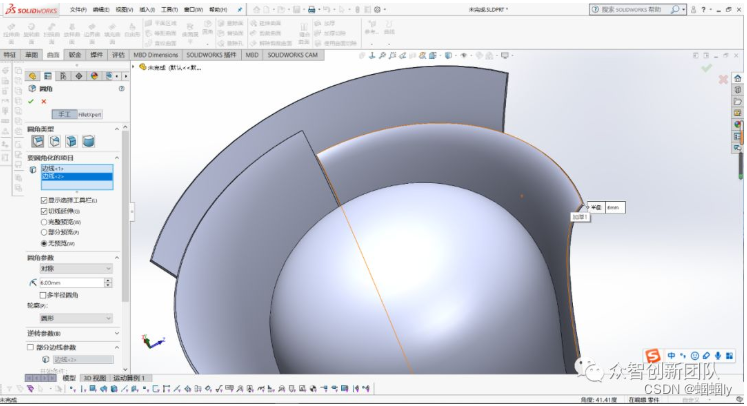Select the fourth fillet type icon
Viewport: 747px width, 406px height.
(x=87, y=142)
